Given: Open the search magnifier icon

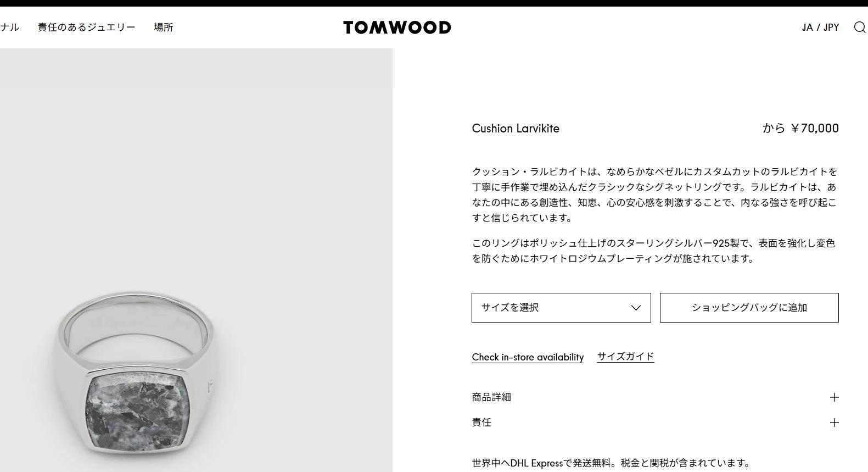Looking at the screenshot, I should pyautogui.click(x=860, y=27).
